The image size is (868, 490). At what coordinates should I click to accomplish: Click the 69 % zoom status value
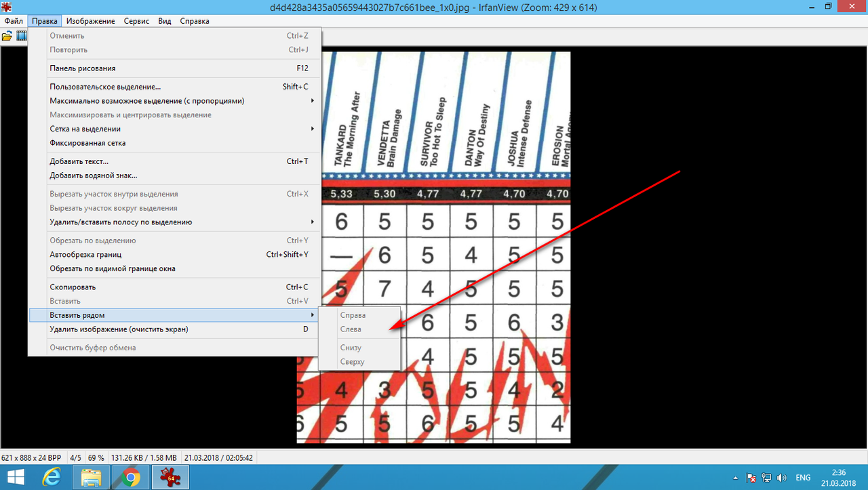pos(96,458)
